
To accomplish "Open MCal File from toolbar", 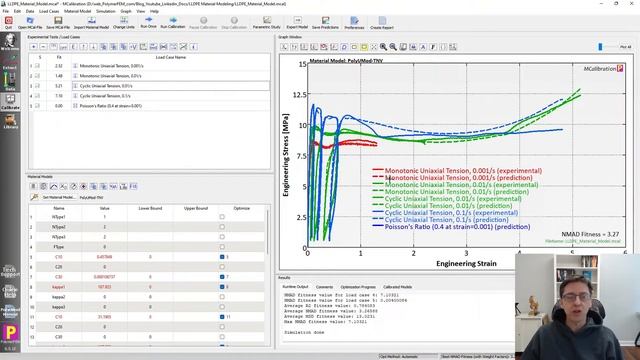I will point(30,22).
